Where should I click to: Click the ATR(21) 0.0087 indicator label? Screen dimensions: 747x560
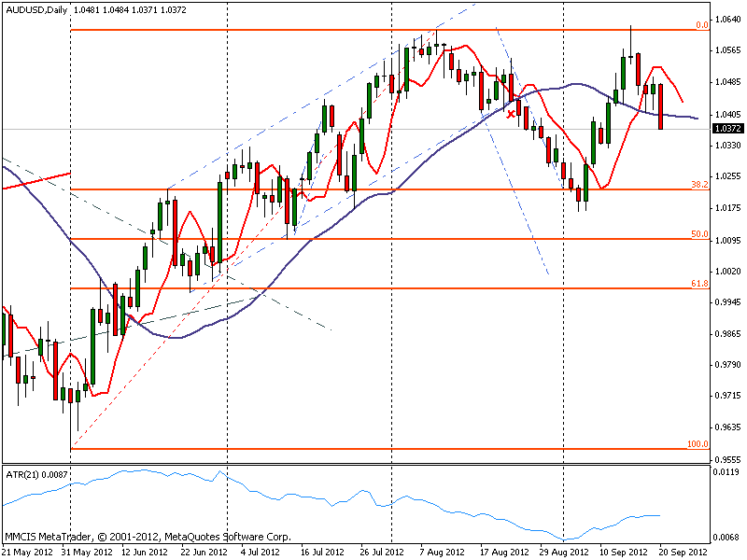36,475
